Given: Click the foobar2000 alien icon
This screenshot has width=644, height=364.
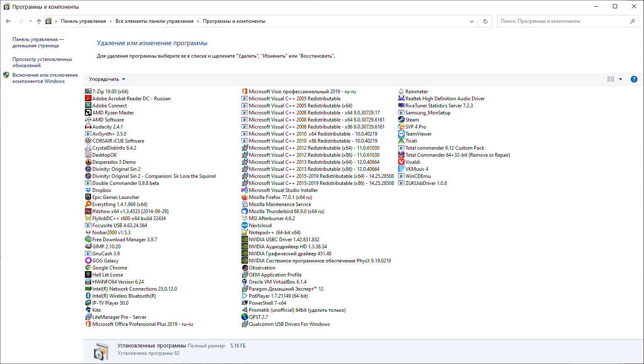Looking at the screenshot, I should 88,233.
